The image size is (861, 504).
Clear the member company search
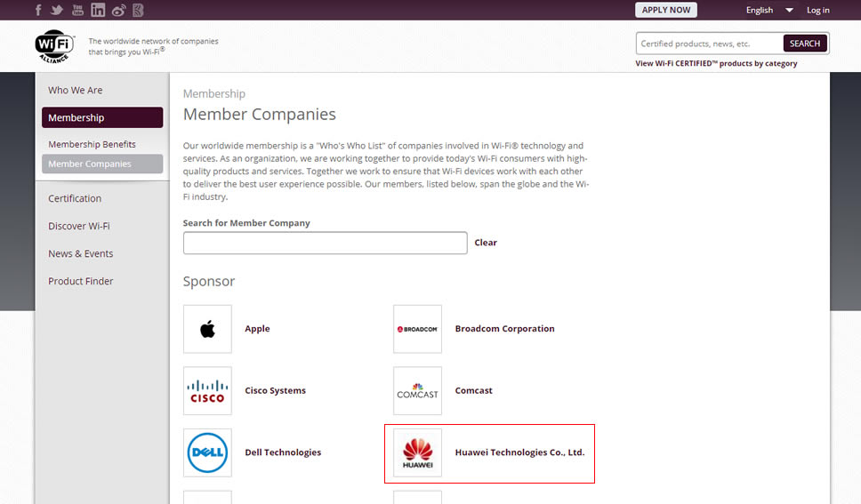click(486, 243)
